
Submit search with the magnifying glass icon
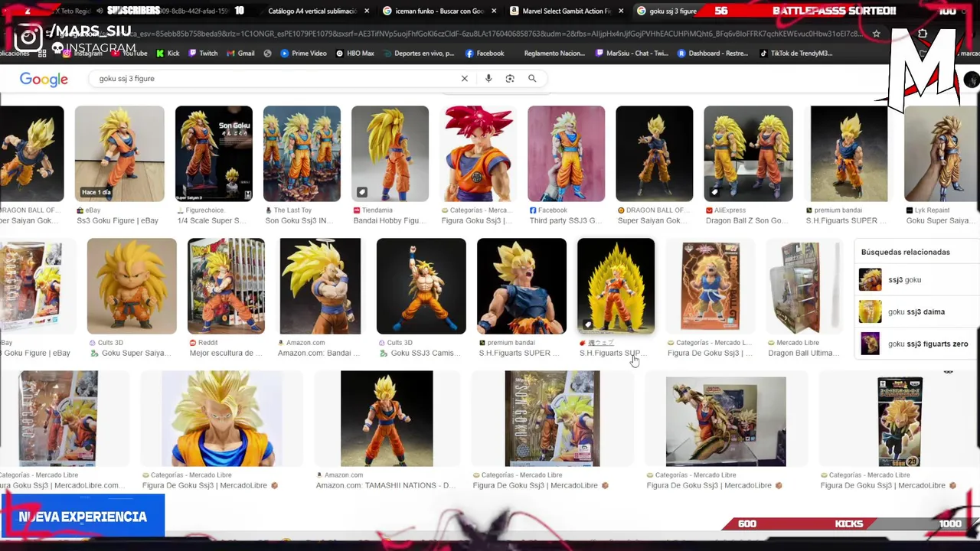532,79
